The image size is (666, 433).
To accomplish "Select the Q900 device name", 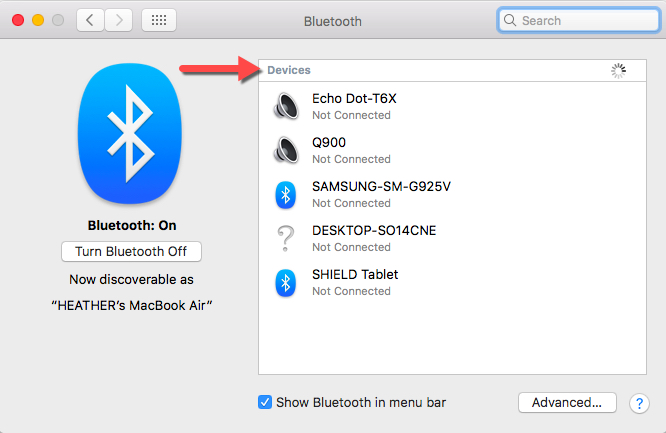I will point(329,142).
